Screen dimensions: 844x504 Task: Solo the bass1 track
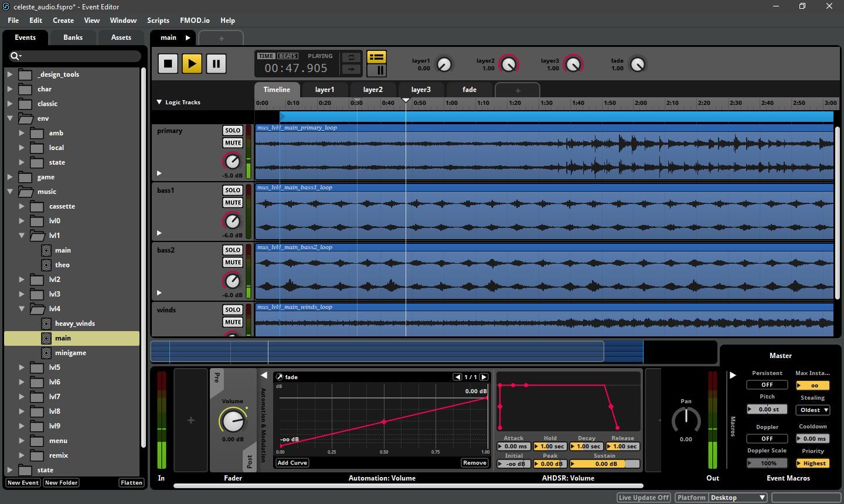233,190
